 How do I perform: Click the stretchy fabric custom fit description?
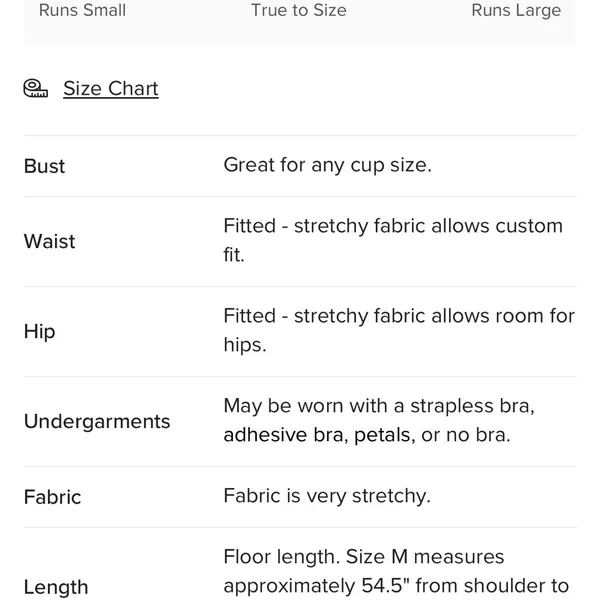click(393, 240)
